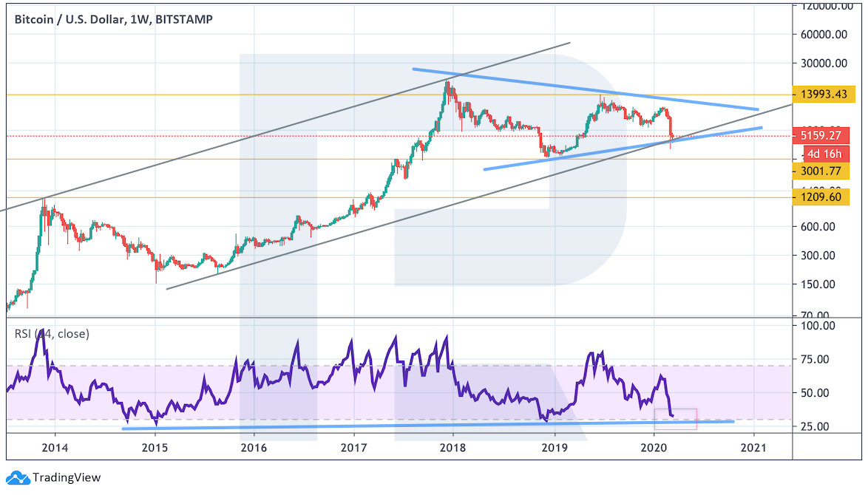The height and width of the screenshot is (495, 868).
Task: Click the 2014 label on time axis
Action: pos(55,447)
